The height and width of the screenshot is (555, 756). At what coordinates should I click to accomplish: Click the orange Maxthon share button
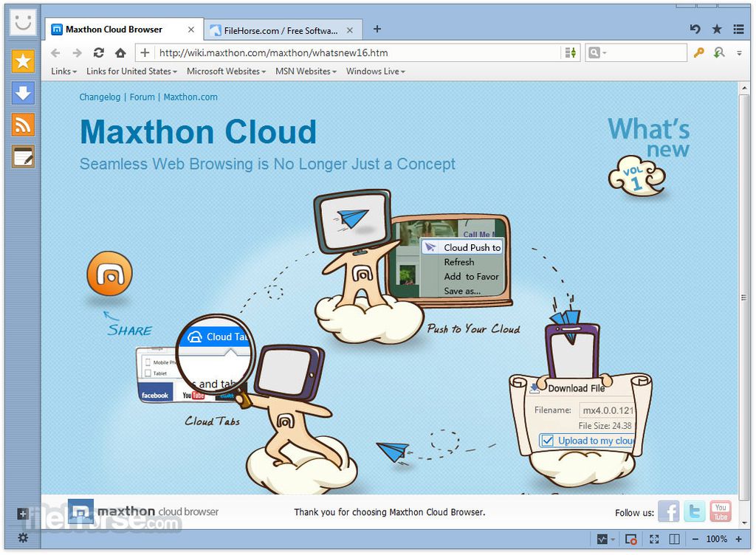109,274
